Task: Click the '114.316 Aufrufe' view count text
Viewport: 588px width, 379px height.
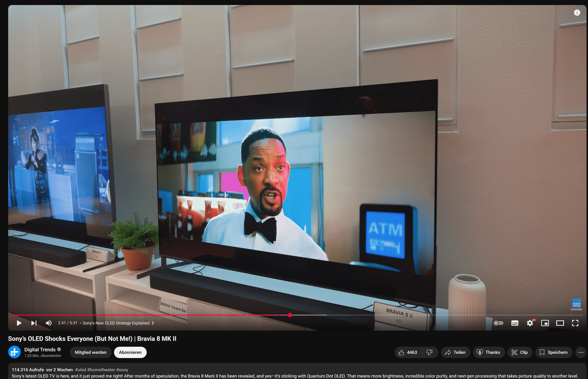Action: pyautogui.click(x=28, y=370)
